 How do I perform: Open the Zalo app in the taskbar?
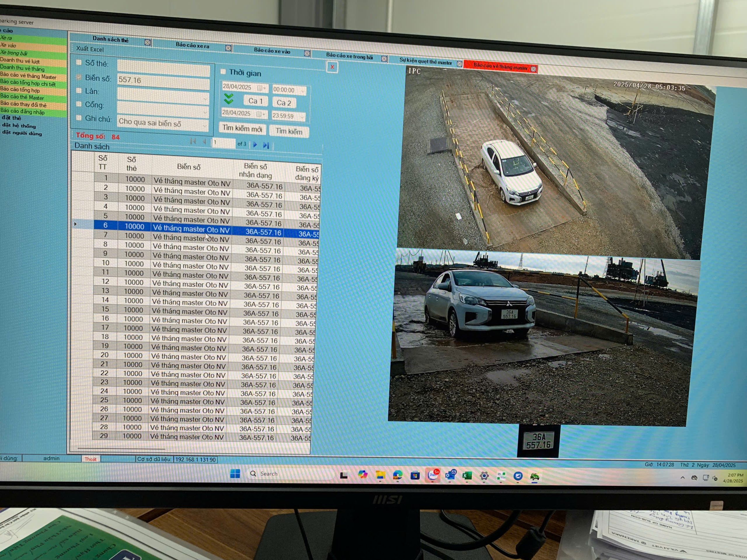(x=433, y=475)
